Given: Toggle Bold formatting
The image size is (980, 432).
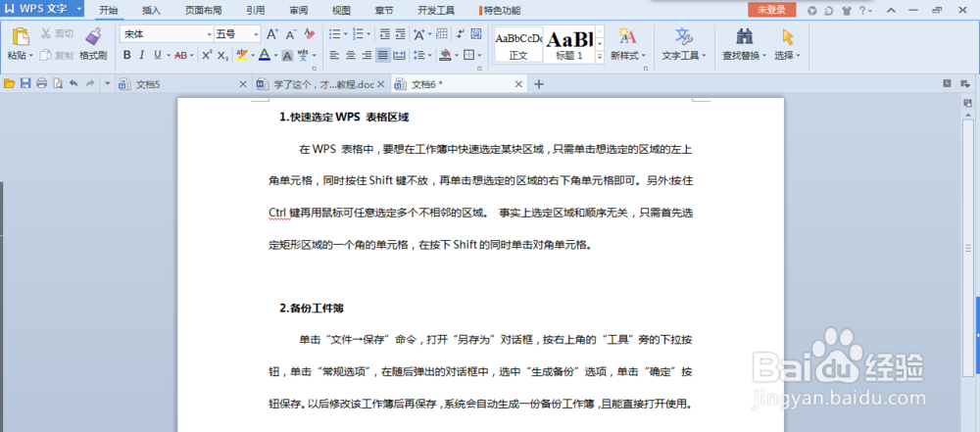Looking at the screenshot, I should [x=126, y=55].
